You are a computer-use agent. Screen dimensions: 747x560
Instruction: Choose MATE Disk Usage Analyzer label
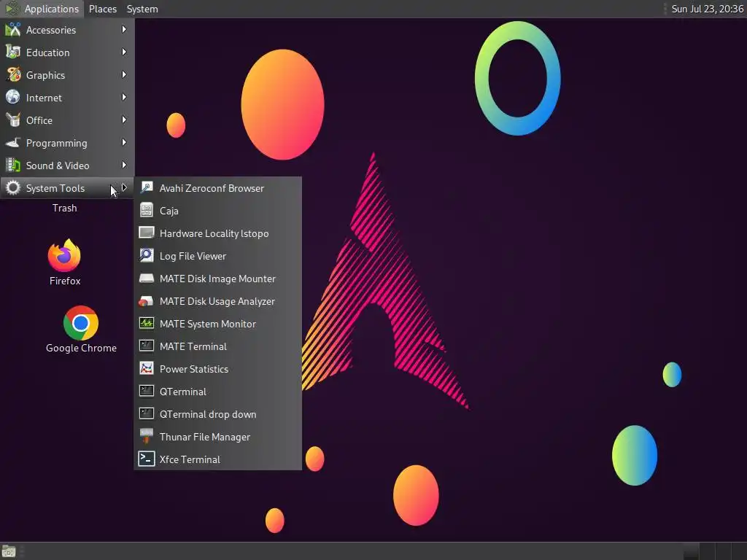coord(217,301)
